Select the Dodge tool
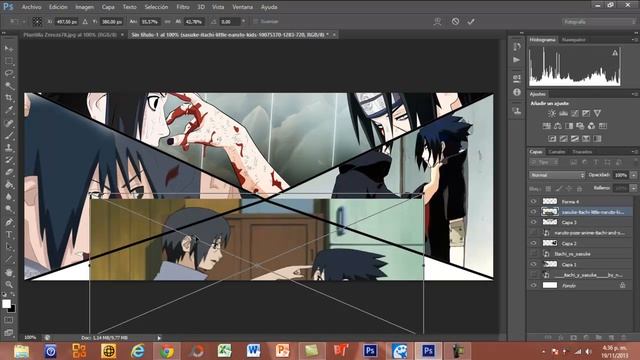Screen dimensions: 640x360 pyautogui.click(x=9, y=209)
